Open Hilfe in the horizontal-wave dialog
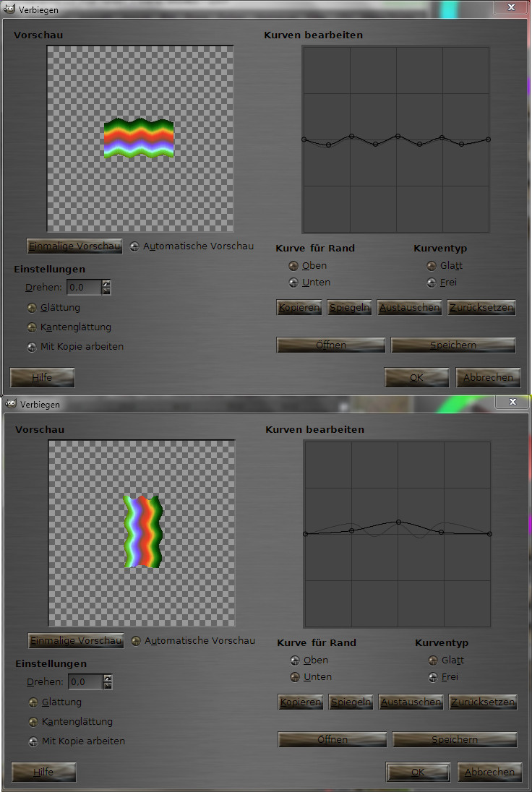 coord(43,377)
